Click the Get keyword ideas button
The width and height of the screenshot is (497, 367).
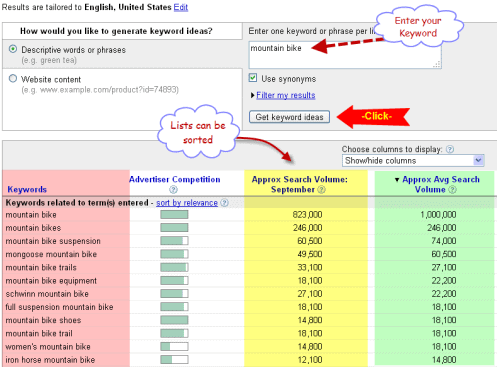289,117
